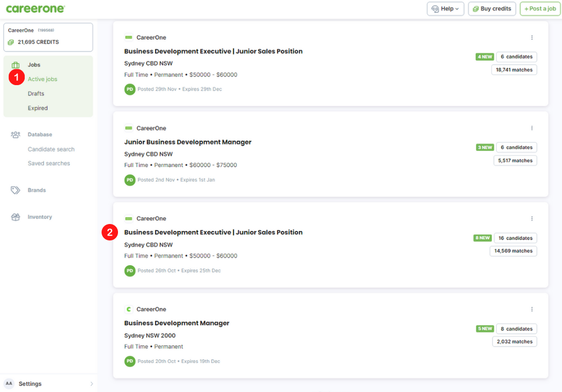Click the Jobs briefcase icon
Image resolution: width=562 pixels, height=392 pixels.
15,65
